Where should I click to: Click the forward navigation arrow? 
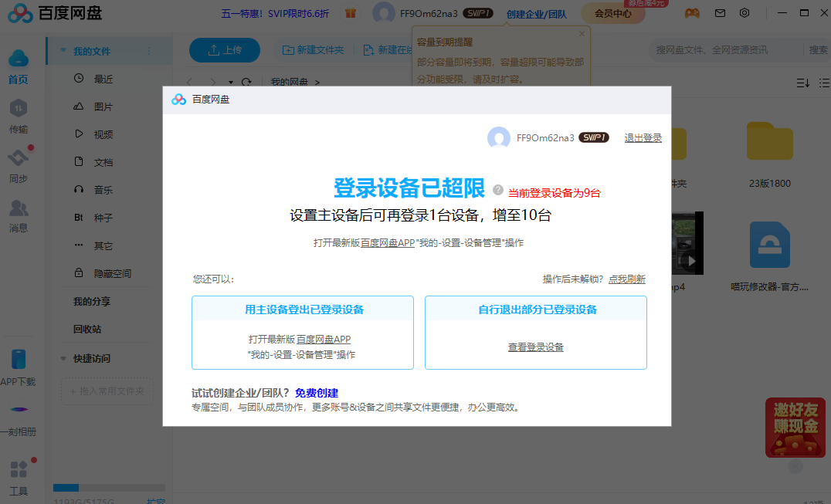click(213, 82)
